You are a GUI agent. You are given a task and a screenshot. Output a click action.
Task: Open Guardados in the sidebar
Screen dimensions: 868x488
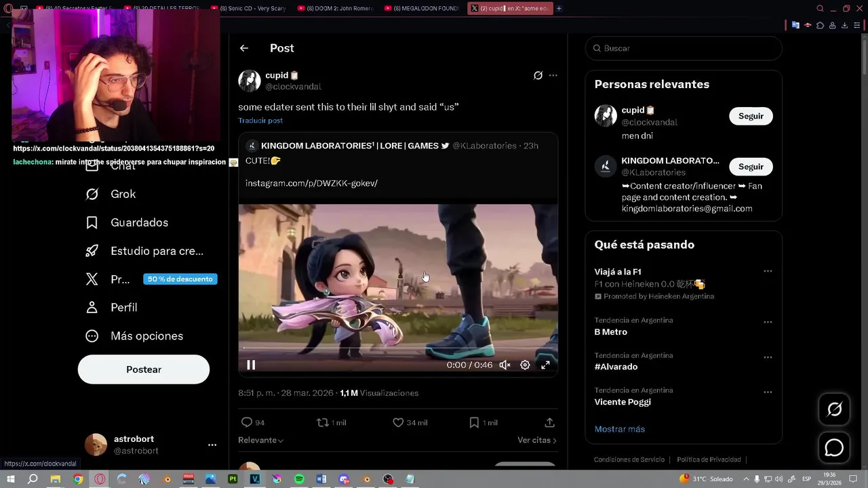(x=126, y=222)
